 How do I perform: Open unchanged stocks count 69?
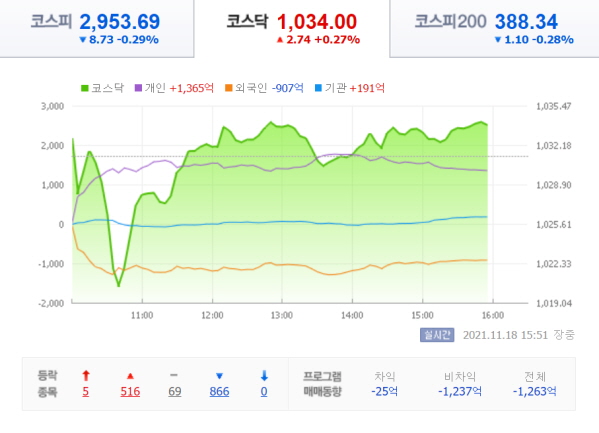click(175, 391)
